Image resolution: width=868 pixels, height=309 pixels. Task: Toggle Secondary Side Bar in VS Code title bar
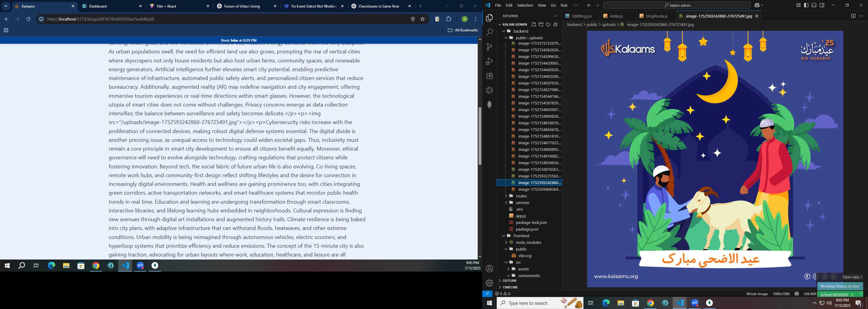[822, 5]
